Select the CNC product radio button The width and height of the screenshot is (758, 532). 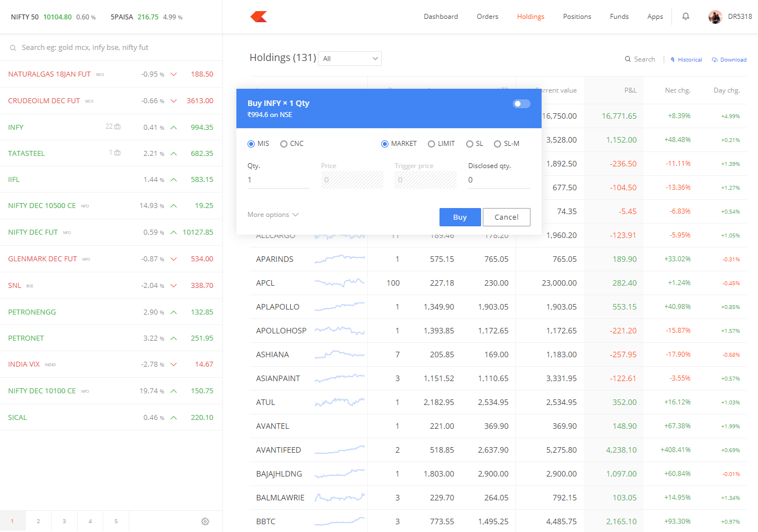[x=284, y=144]
